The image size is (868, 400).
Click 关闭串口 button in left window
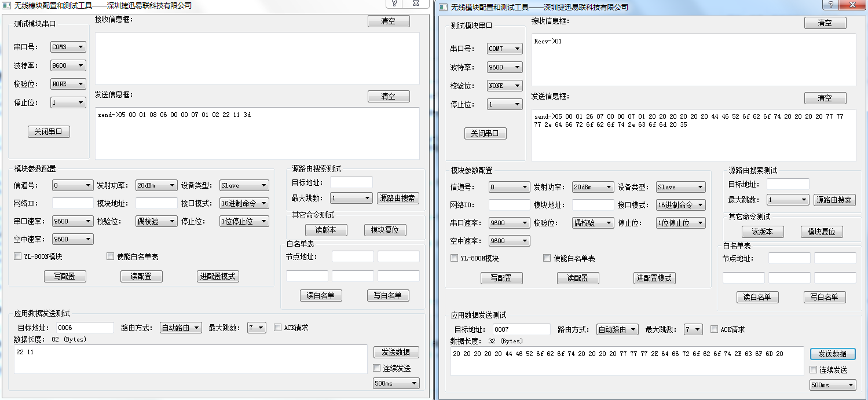pos(49,131)
